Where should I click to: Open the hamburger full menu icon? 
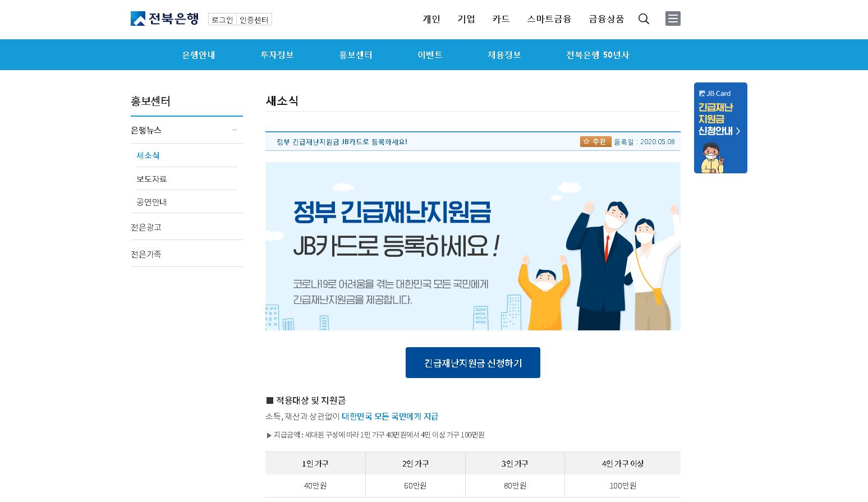click(x=673, y=19)
